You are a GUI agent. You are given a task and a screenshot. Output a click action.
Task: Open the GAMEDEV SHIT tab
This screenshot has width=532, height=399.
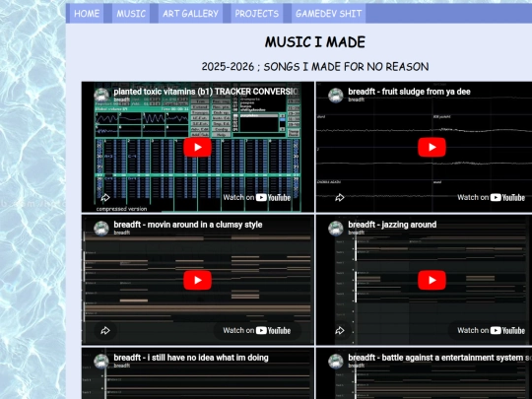pos(328,14)
